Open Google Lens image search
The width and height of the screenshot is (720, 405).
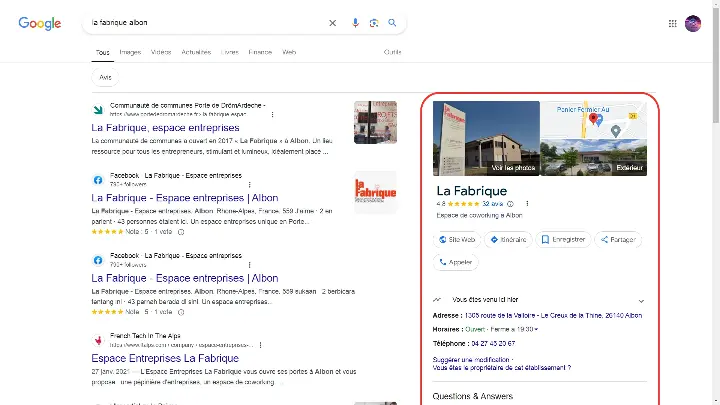[374, 23]
